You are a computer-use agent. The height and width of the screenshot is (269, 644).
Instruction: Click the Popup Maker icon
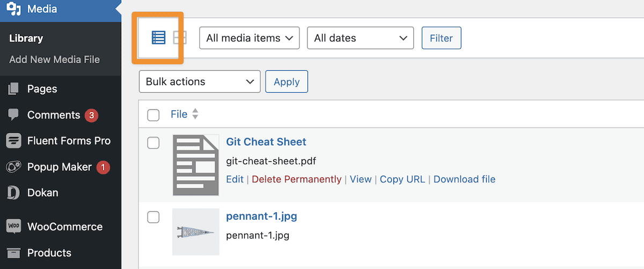(13, 167)
